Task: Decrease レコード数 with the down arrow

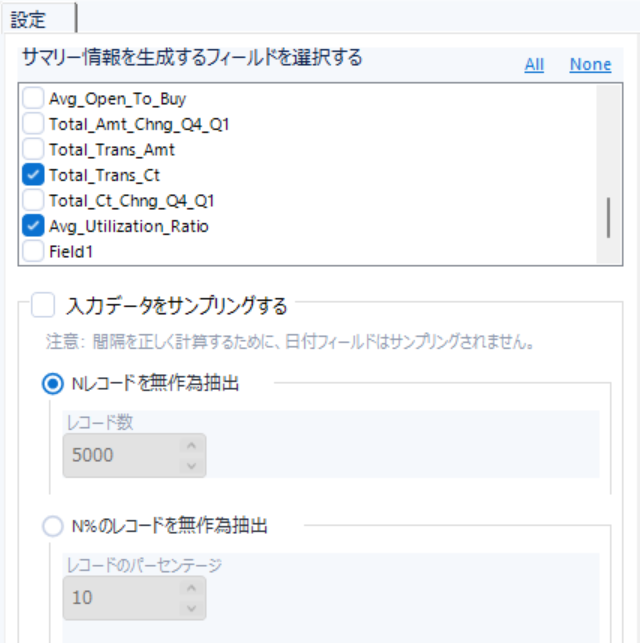Action: click(x=191, y=466)
